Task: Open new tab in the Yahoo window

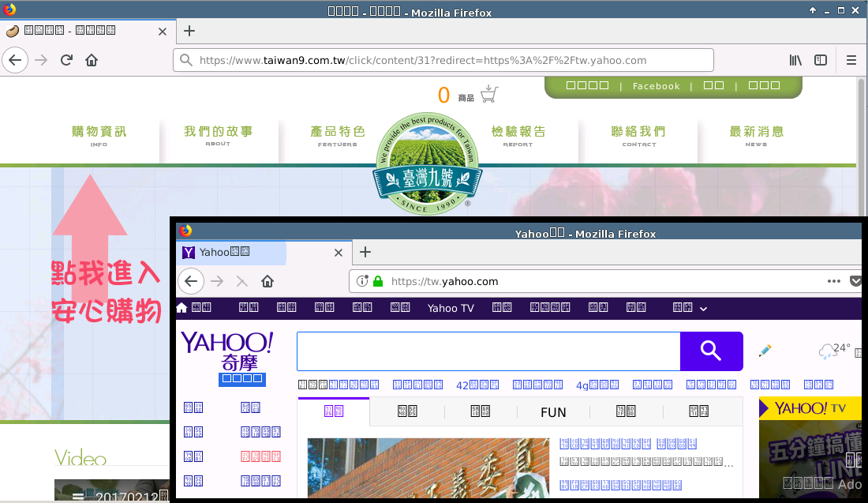Action: (x=365, y=252)
